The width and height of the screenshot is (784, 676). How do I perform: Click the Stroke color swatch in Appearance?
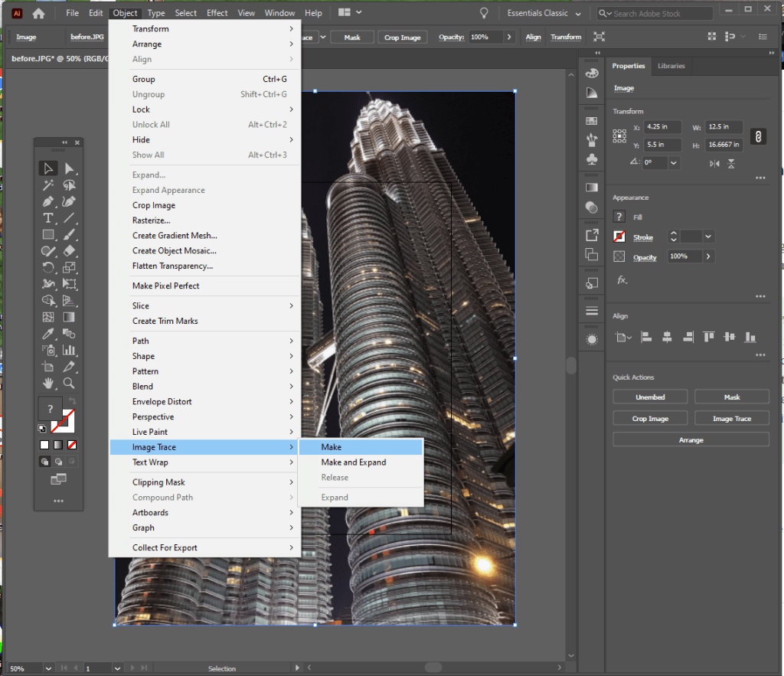pos(619,237)
